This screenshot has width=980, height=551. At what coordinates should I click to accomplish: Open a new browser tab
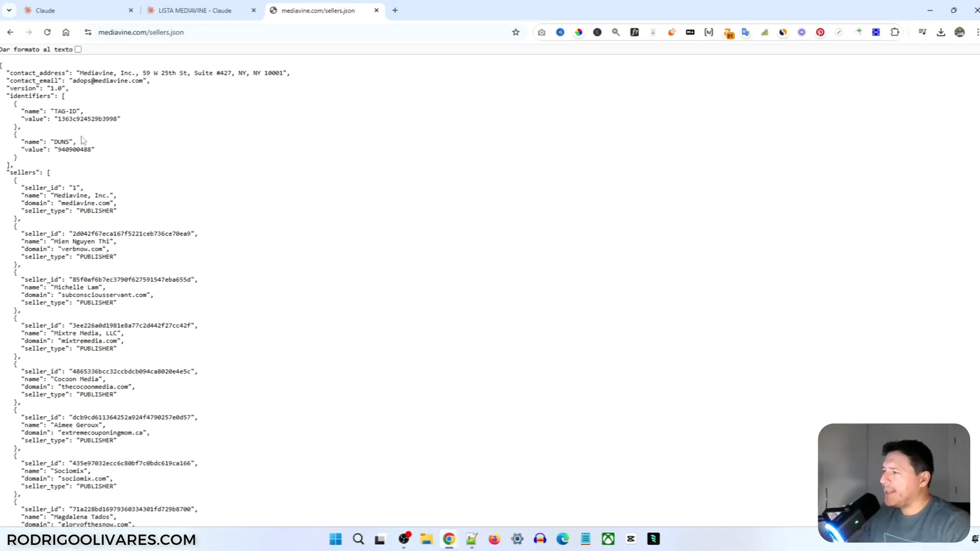395,10
